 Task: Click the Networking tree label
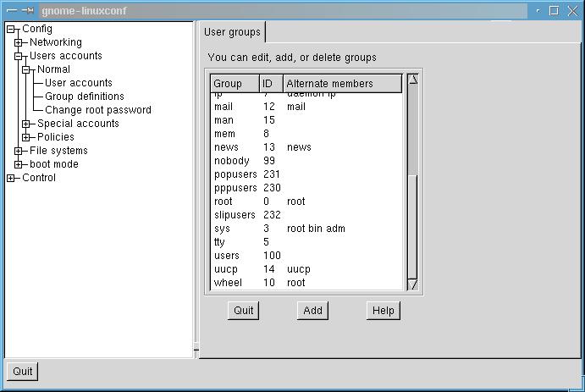(x=56, y=42)
